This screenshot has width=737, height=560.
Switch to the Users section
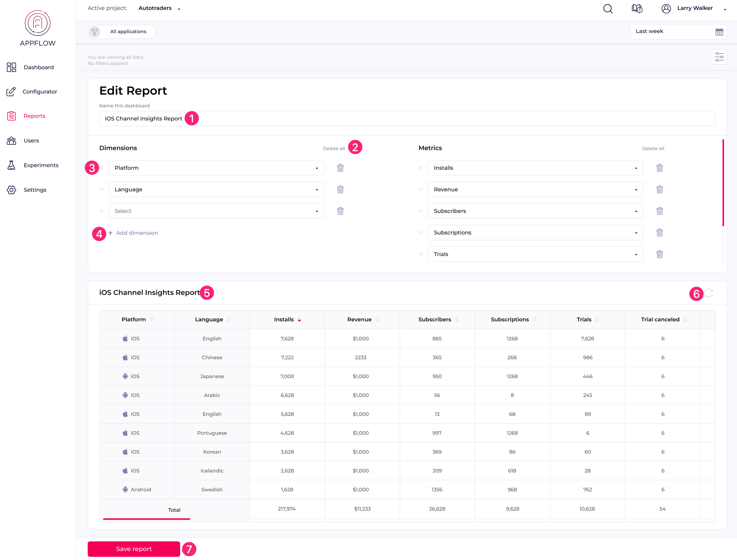31,140
